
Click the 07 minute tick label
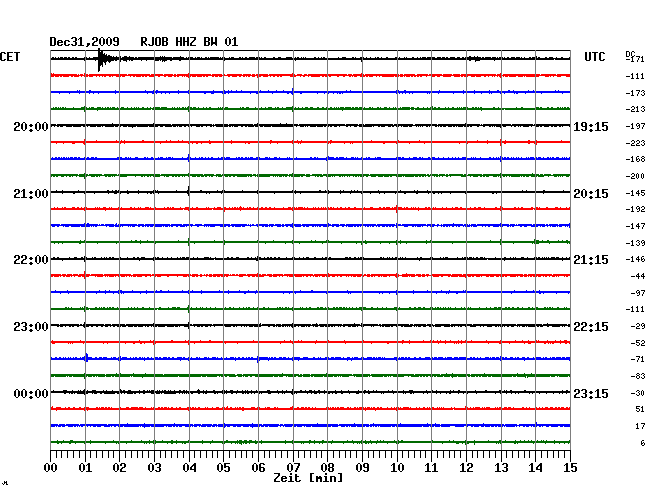[293, 467]
